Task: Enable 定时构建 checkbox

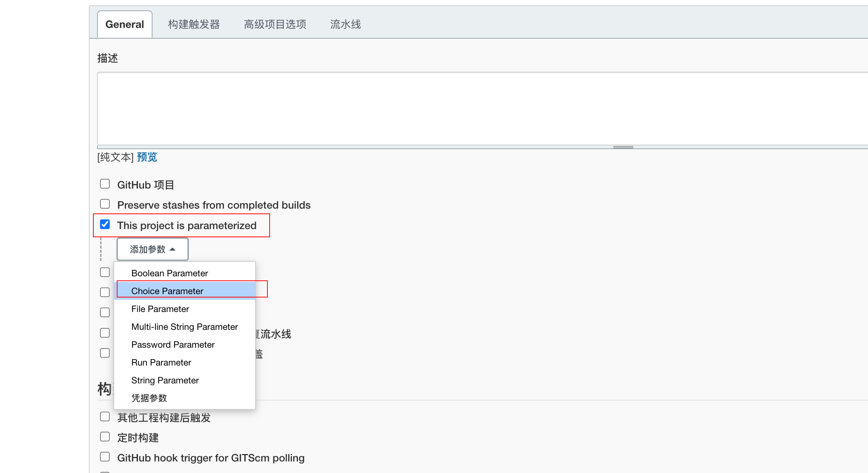Action: tap(105, 437)
